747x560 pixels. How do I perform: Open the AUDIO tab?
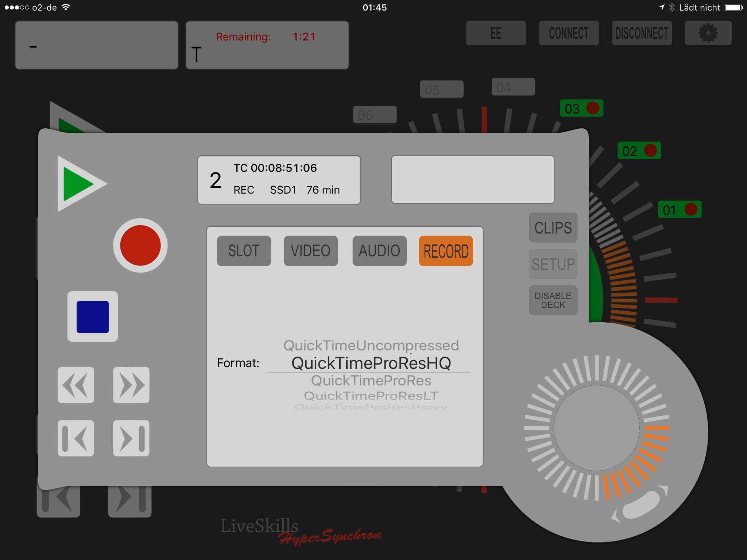click(x=379, y=251)
